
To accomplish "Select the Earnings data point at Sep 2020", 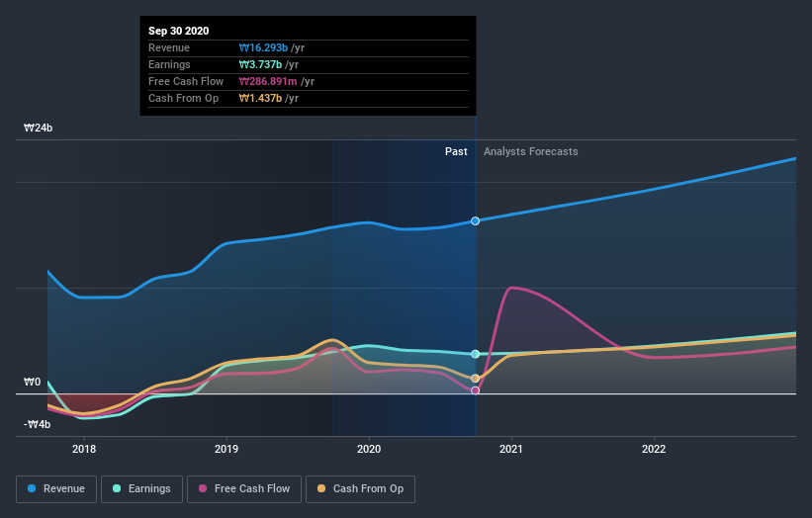I will click(476, 354).
